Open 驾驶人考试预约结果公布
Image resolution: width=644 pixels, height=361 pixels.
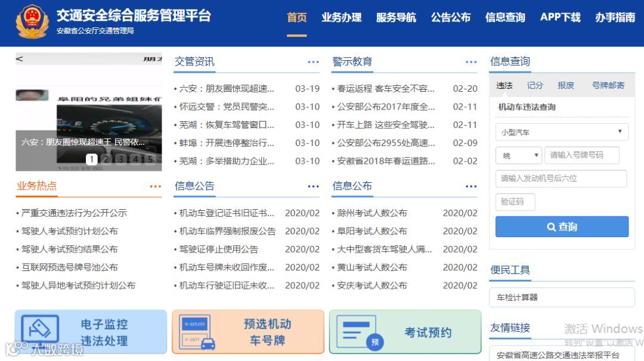[x=69, y=249]
